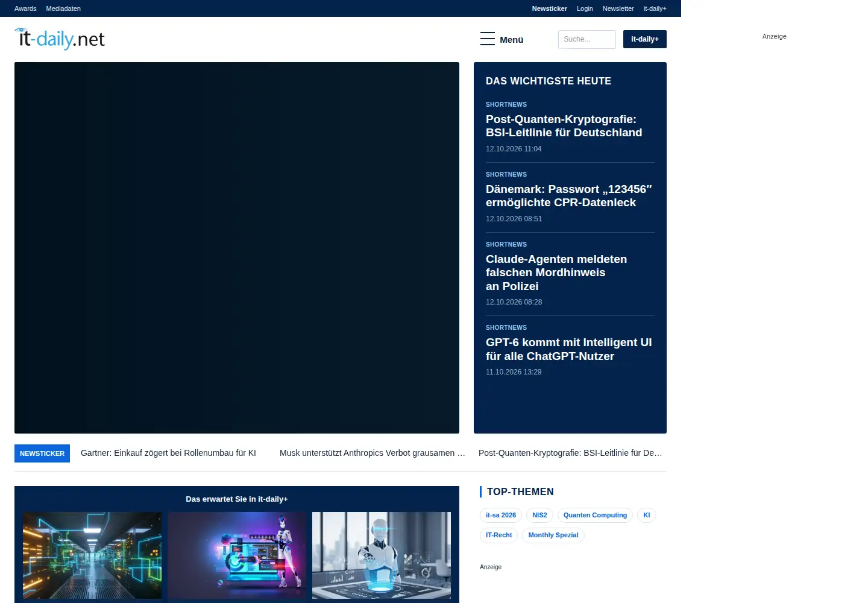This screenshot has height=603, width=868.
Task: Click the blue NEWSTICKER label
Action: (42, 453)
